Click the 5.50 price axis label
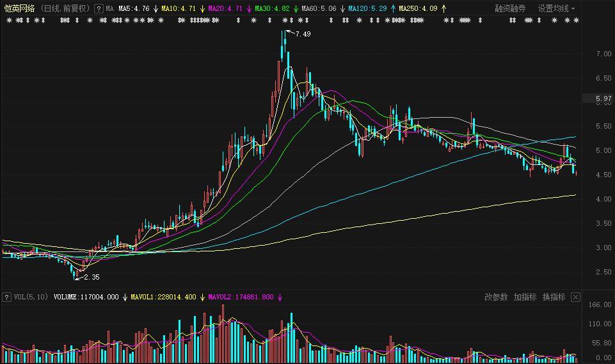The width and height of the screenshot is (615, 364). tap(603, 126)
